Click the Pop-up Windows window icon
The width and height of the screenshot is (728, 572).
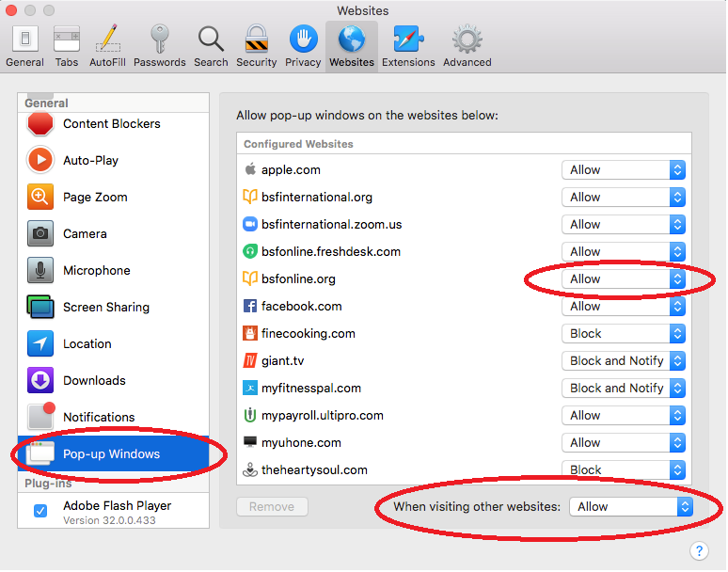(40, 453)
